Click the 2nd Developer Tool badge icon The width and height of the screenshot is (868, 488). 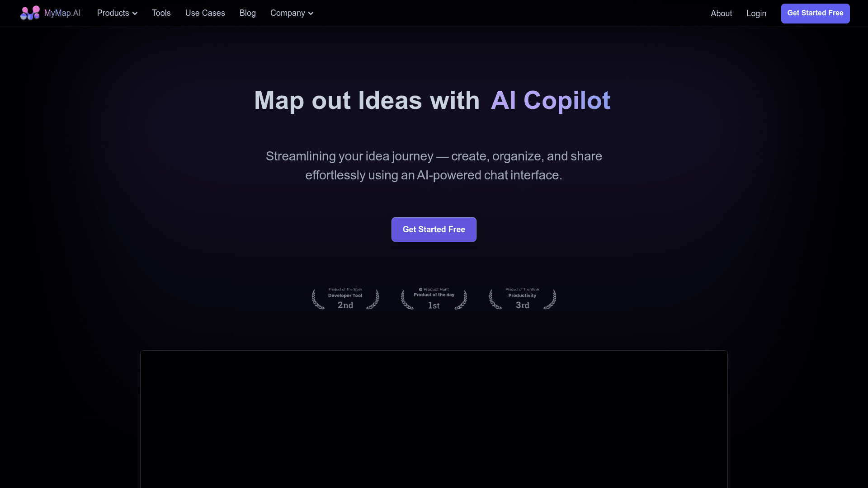pos(345,299)
